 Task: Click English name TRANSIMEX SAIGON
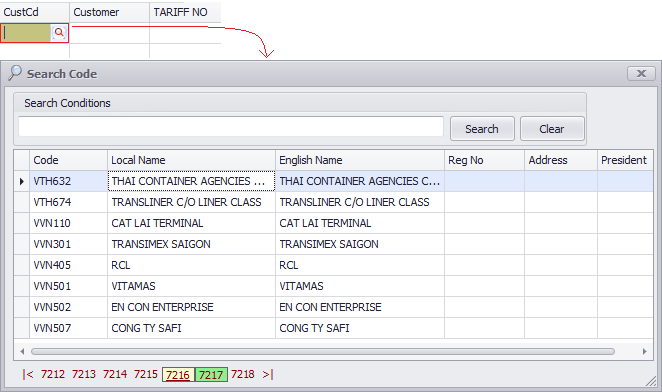(360, 244)
